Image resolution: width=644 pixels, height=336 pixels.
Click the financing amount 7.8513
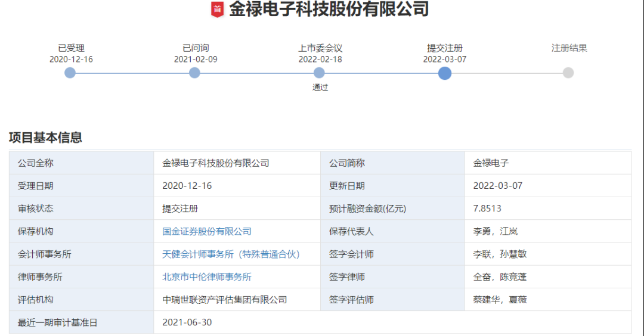click(487, 209)
